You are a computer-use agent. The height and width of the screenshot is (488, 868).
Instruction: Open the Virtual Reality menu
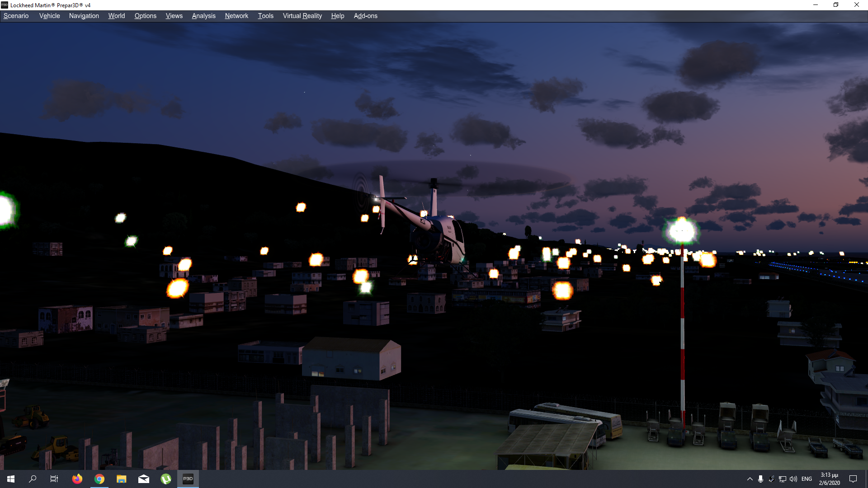(302, 16)
